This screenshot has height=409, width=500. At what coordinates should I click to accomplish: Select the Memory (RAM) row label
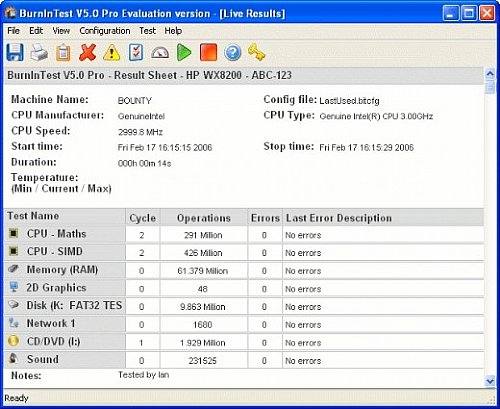click(x=62, y=269)
